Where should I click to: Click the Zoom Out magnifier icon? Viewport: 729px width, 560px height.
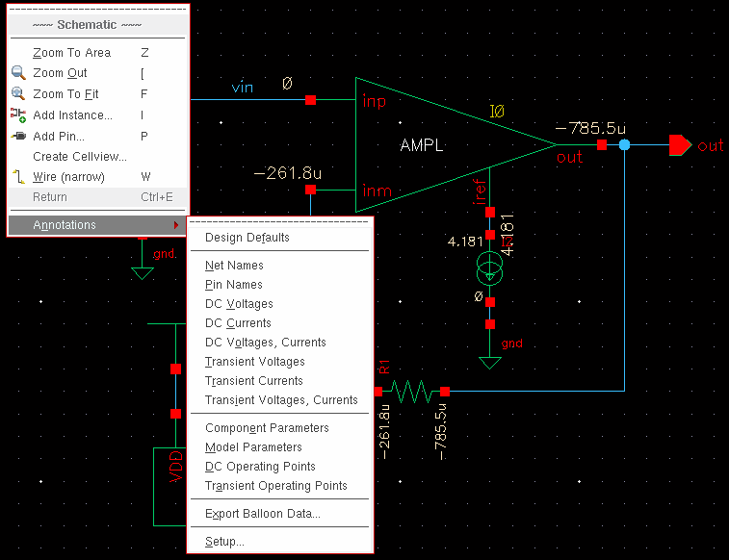pyautogui.click(x=18, y=73)
